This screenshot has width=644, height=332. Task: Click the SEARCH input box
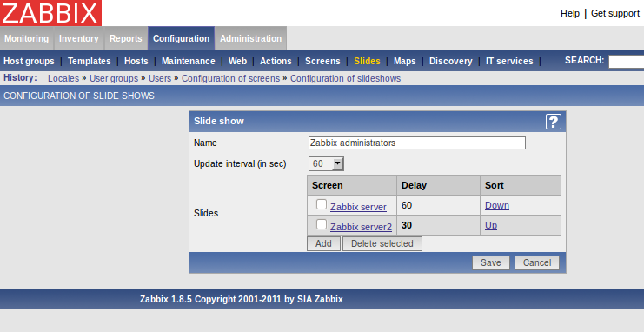(627, 61)
